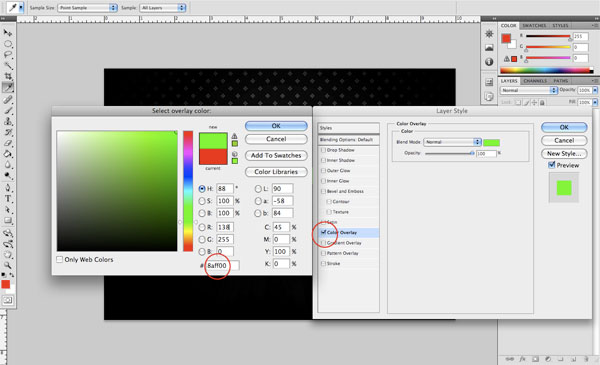
Task: Click the Color Libraries button
Action: click(x=276, y=172)
